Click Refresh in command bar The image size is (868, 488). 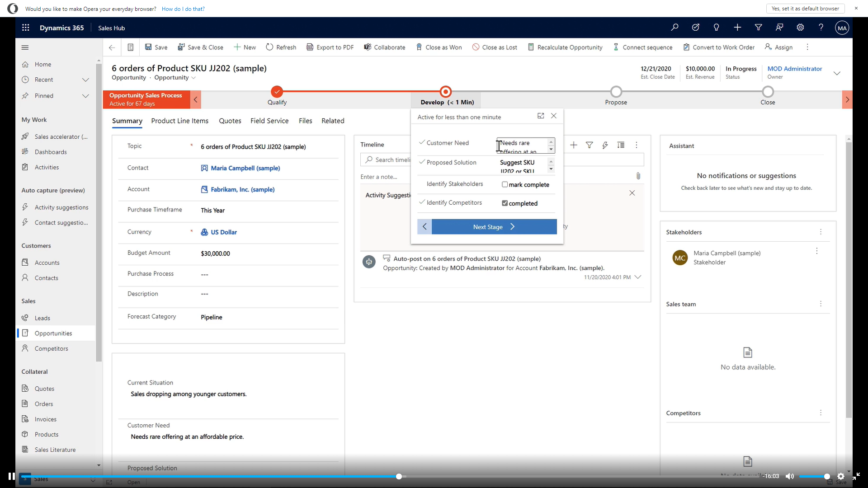pos(281,47)
